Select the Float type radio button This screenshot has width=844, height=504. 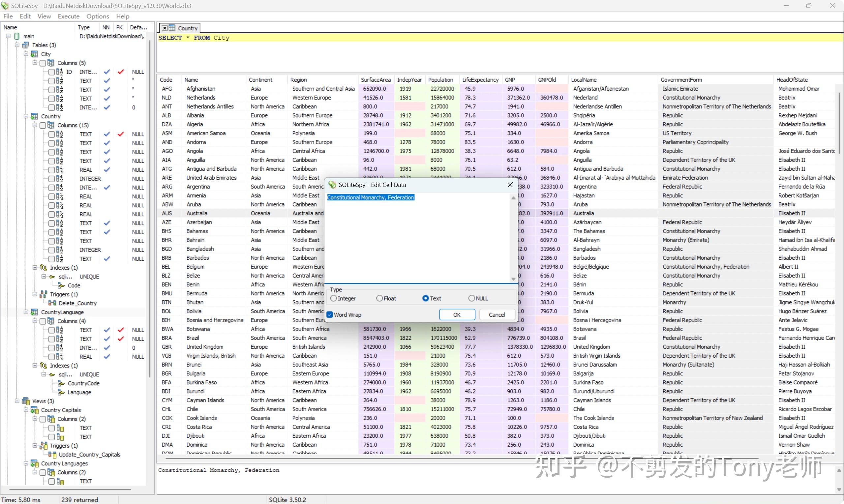(x=379, y=298)
